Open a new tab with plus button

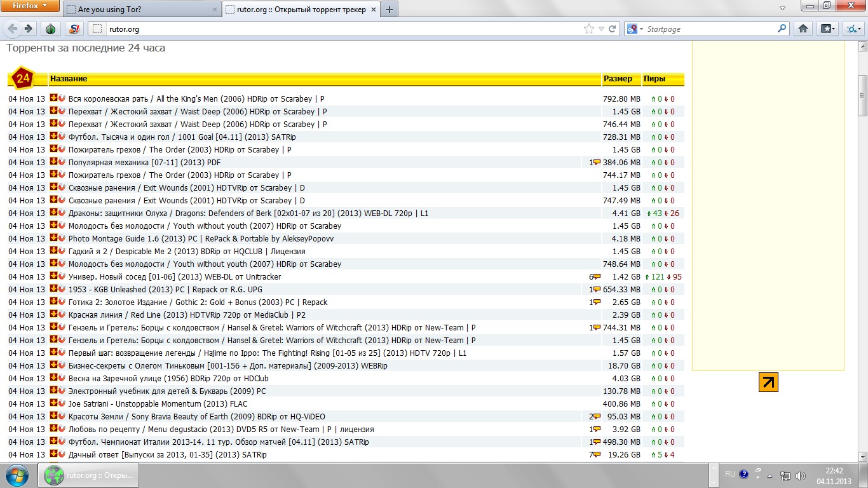tap(389, 10)
